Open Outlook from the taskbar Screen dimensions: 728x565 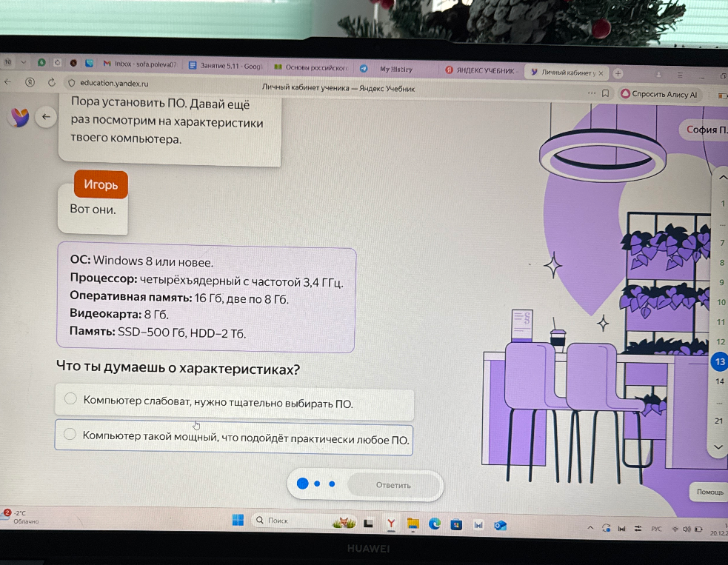click(x=500, y=526)
